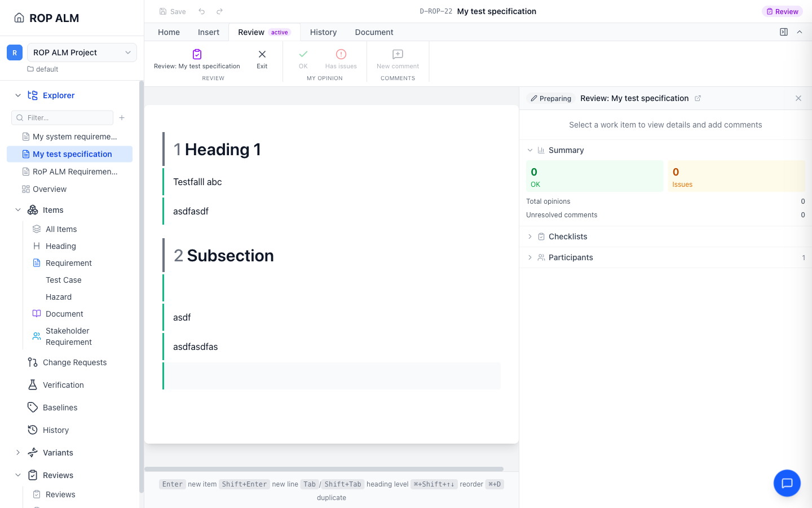This screenshot has width=812, height=508.
Task: Select My test specification in explorer
Action: [x=70, y=154]
